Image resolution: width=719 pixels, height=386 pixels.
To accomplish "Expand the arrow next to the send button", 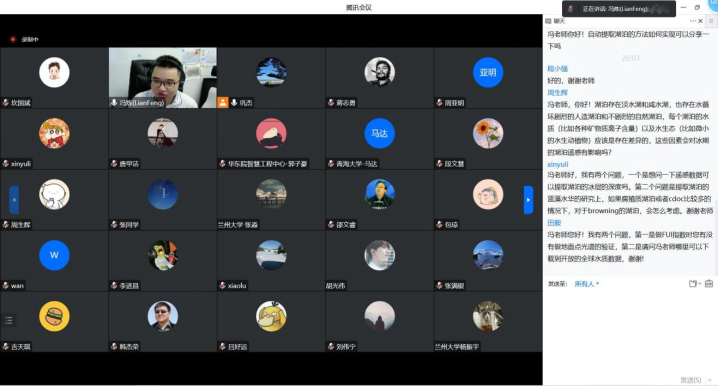I will (710, 380).
